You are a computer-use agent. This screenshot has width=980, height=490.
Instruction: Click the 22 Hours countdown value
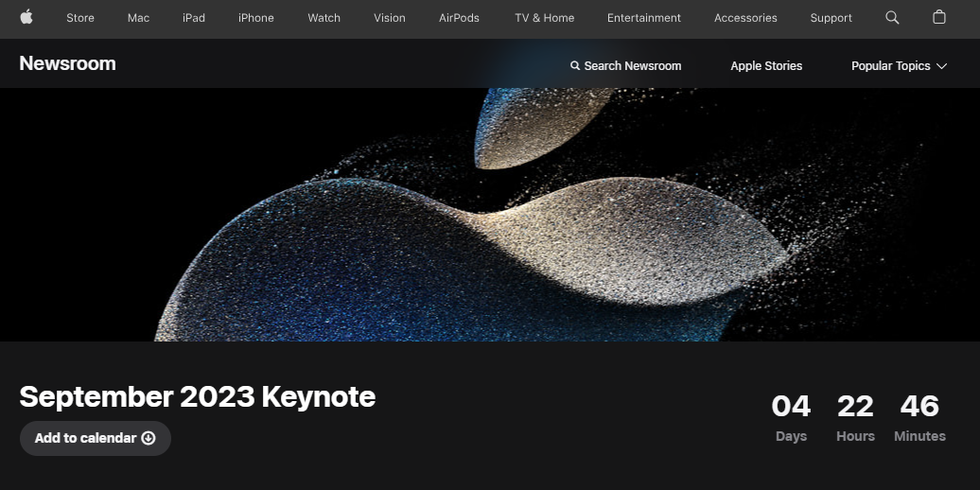(855, 417)
